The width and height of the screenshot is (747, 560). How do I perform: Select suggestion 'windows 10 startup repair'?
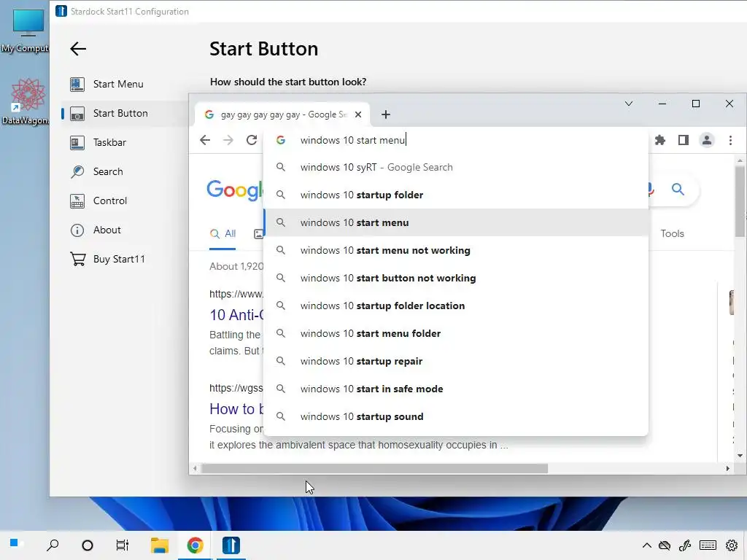(456, 361)
